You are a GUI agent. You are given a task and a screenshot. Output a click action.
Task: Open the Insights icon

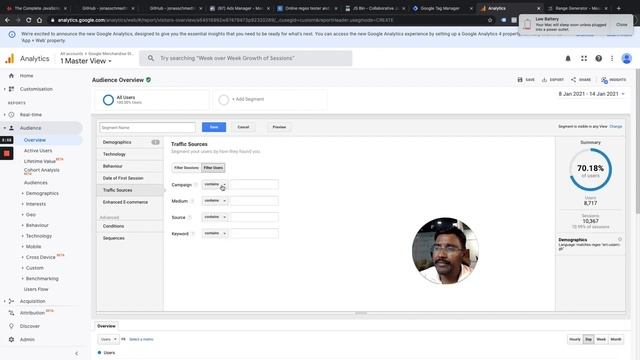(x=604, y=80)
